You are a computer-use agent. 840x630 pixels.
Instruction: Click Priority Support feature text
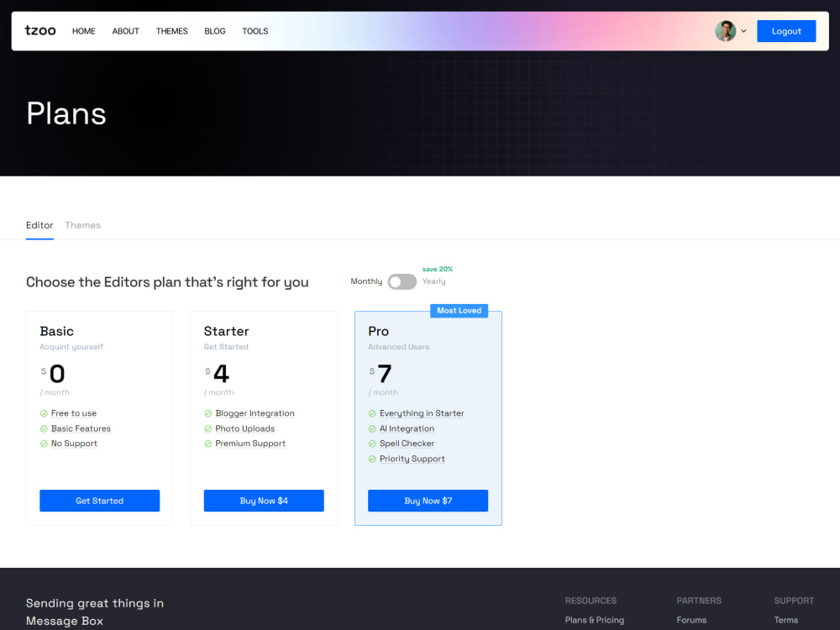click(x=412, y=459)
